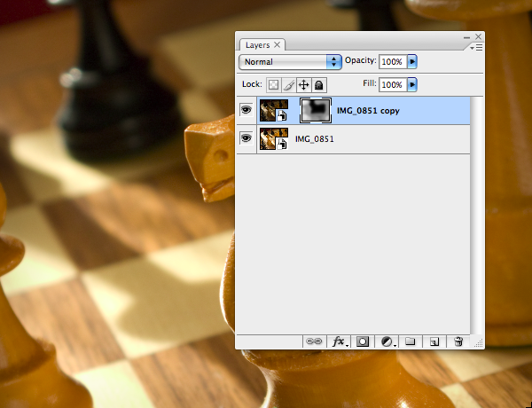Select the IMG_0851 copy layer mask thumbnail
Viewport: 532px width, 408px height.
[316, 110]
